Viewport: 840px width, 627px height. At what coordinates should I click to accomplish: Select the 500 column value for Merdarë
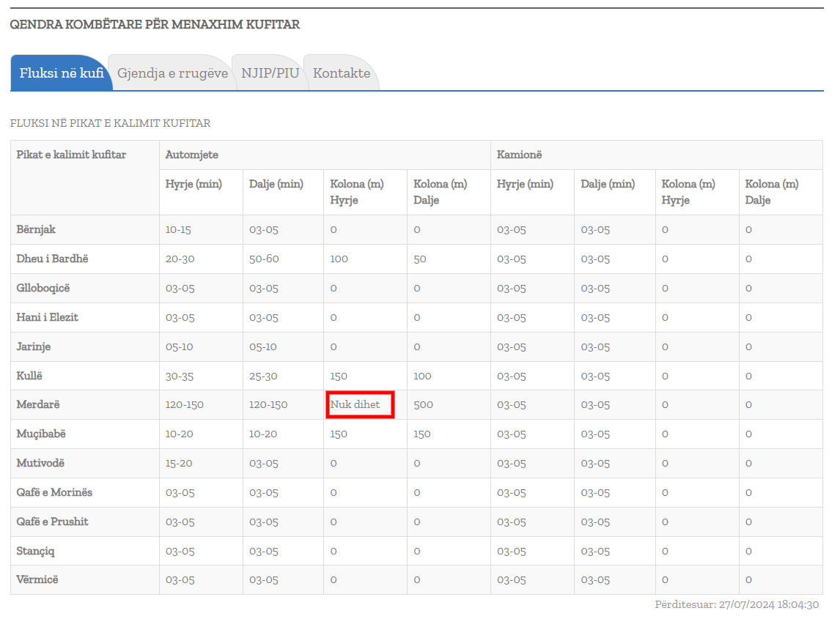(x=423, y=405)
